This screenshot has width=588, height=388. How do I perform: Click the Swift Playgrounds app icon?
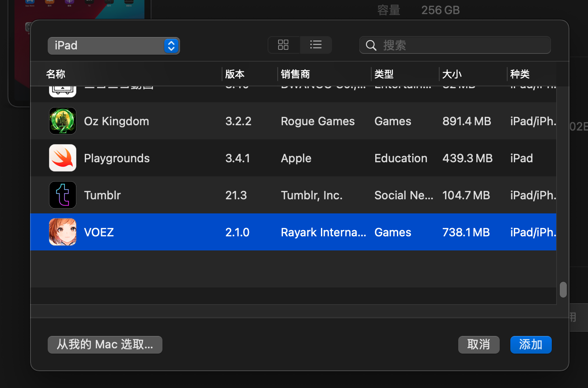62,158
